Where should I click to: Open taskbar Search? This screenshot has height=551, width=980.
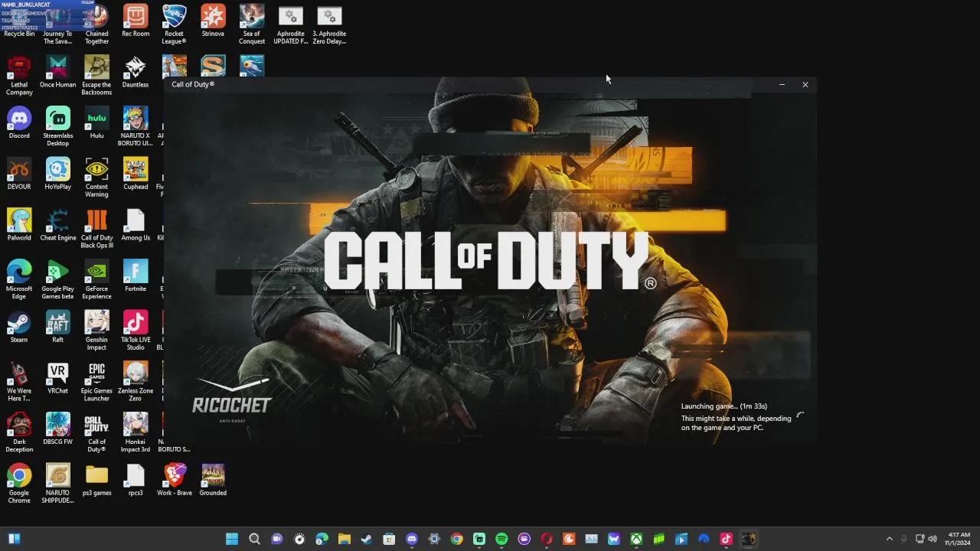254,539
